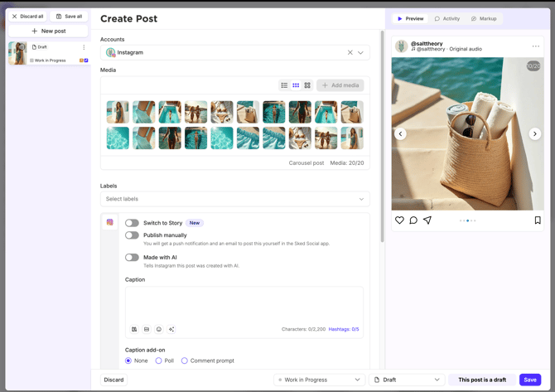Select None caption add-on
Screen dimensions: 555x392
pos(128,361)
